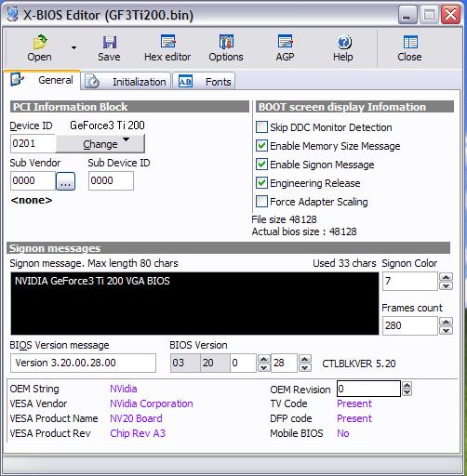Screen dimensions: 467x476
Task: Toggle Engineering Release checkbox
Action: 261,183
